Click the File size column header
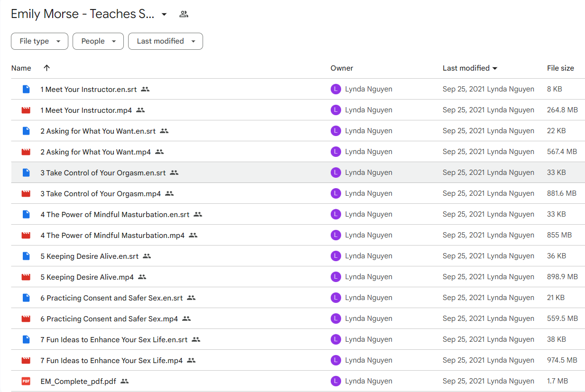 [560, 68]
